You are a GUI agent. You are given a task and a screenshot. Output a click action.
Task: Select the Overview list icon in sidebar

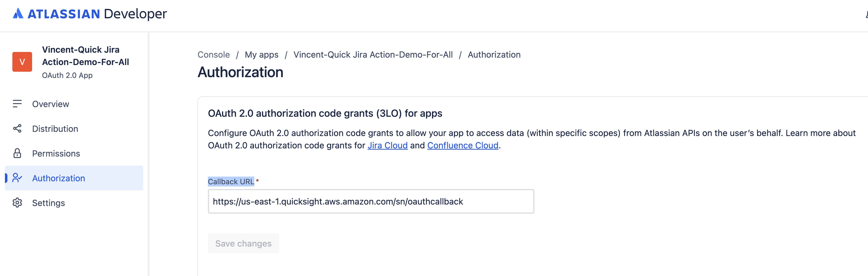click(17, 104)
